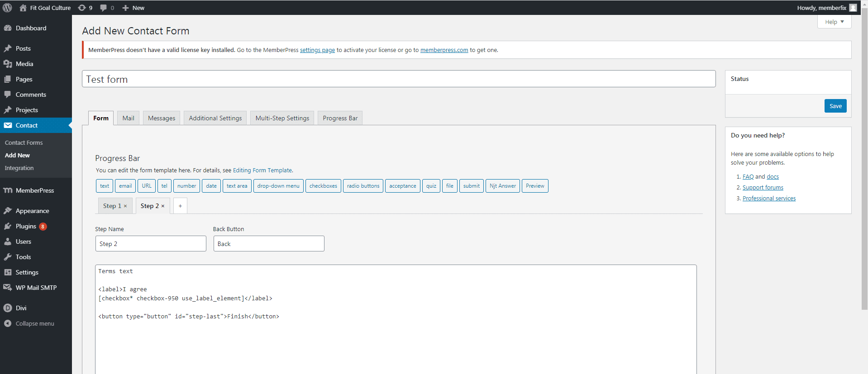Viewport: 868px width, 374px height.
Task: Click the plus icon next to New
Action: [x=126, y=8]
